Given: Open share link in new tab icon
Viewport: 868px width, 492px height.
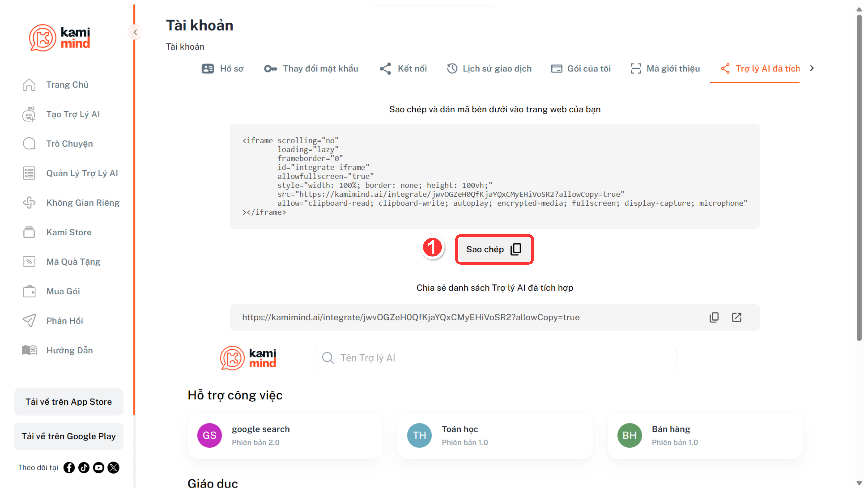Looking at the screenshot, I should [x=737, y=317].
